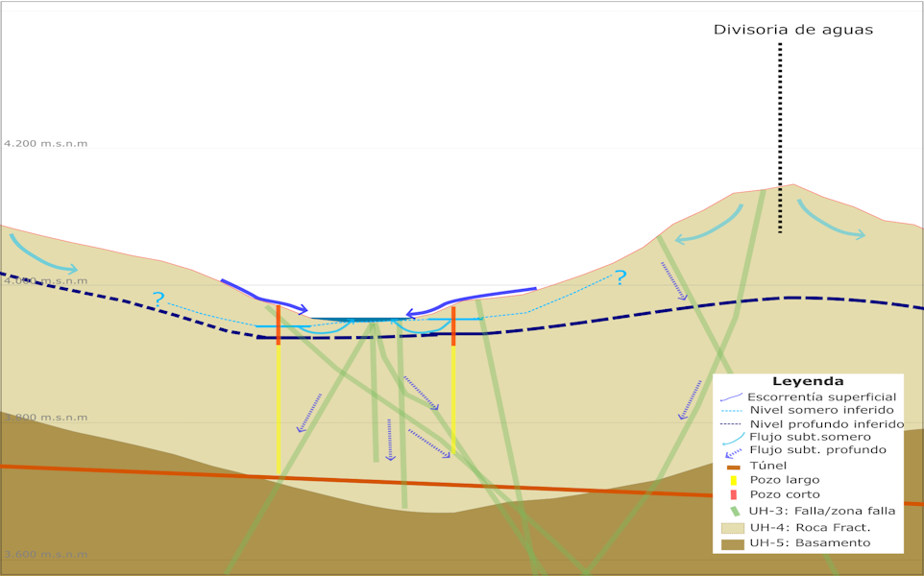Screen dimensions: 924x576
Task: Click the left cyan question mark
Action: click(x=158, y=299)
